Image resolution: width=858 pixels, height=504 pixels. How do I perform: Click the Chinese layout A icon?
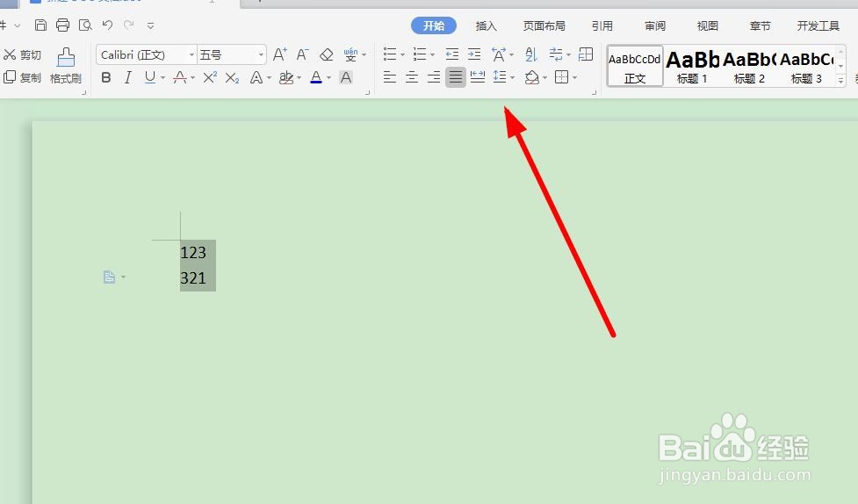point(499,54)
